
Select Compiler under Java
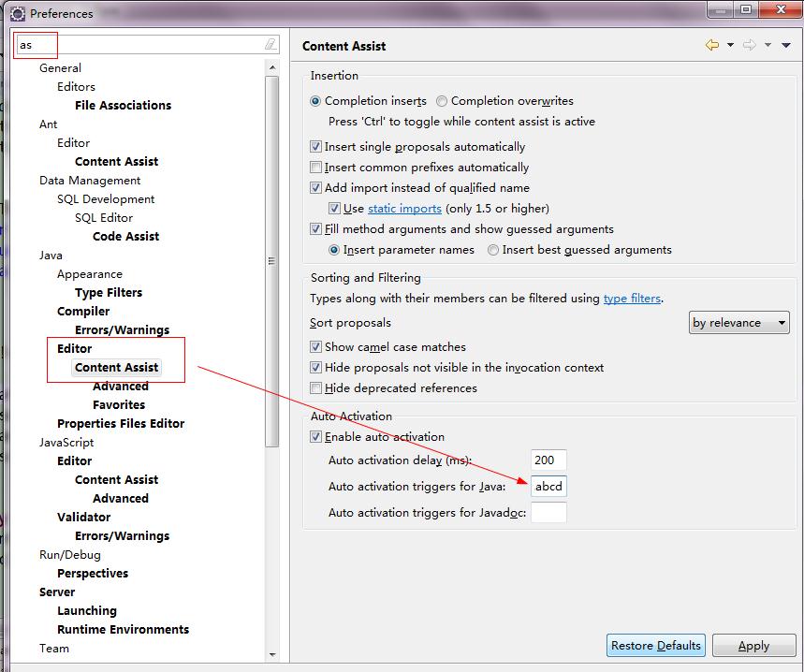click(83, 312)
